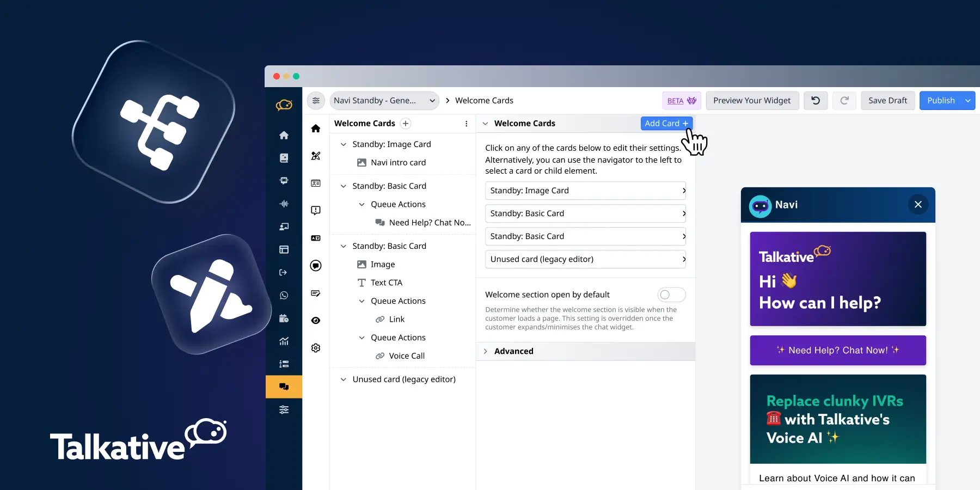Viewport: 980px width, 490px height.
Task: Click the Add Card + button
Action: point(666,123)
